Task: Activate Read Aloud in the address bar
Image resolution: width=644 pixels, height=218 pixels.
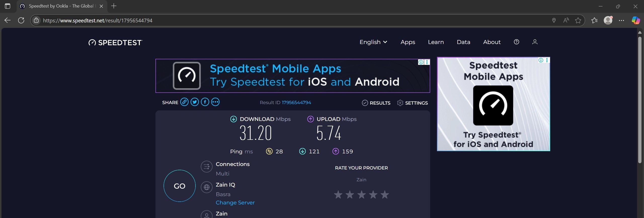Action: [x=566, y=20]
